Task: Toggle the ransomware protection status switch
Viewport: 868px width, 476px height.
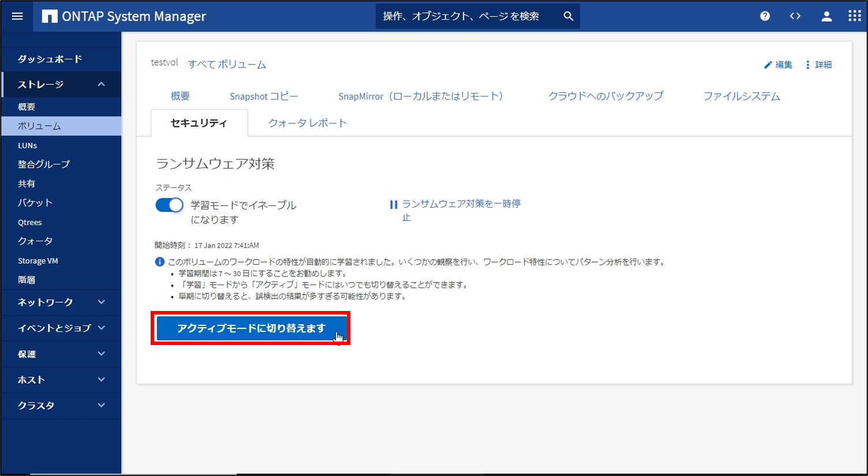Action: pyautogui.click(x=169, y=205)
